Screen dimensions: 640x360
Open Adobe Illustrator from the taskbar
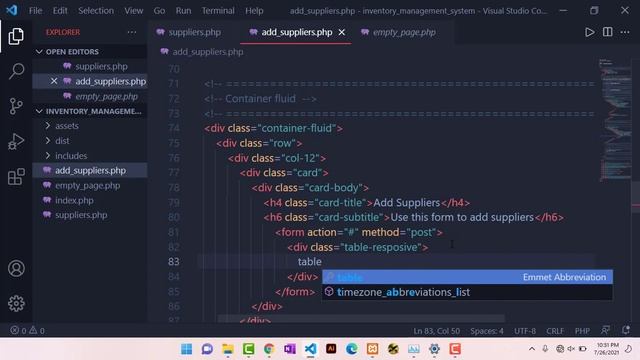(331, 349)
